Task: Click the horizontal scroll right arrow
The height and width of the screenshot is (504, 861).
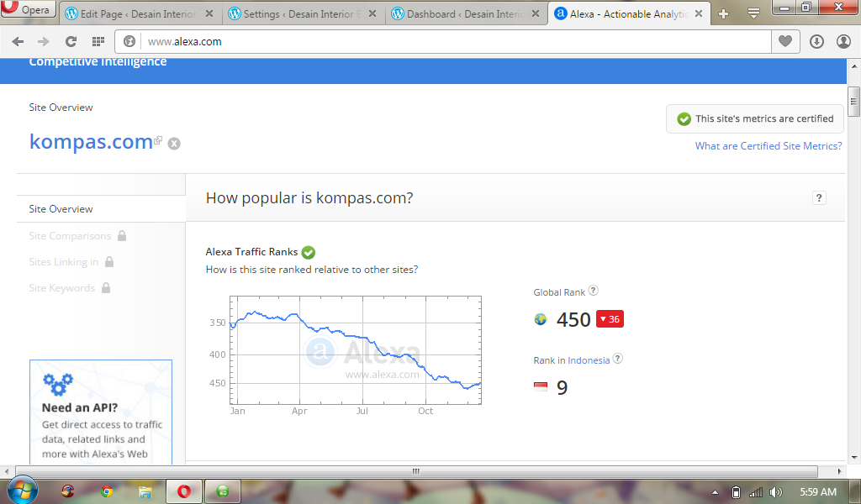Action: click(840, 471)
